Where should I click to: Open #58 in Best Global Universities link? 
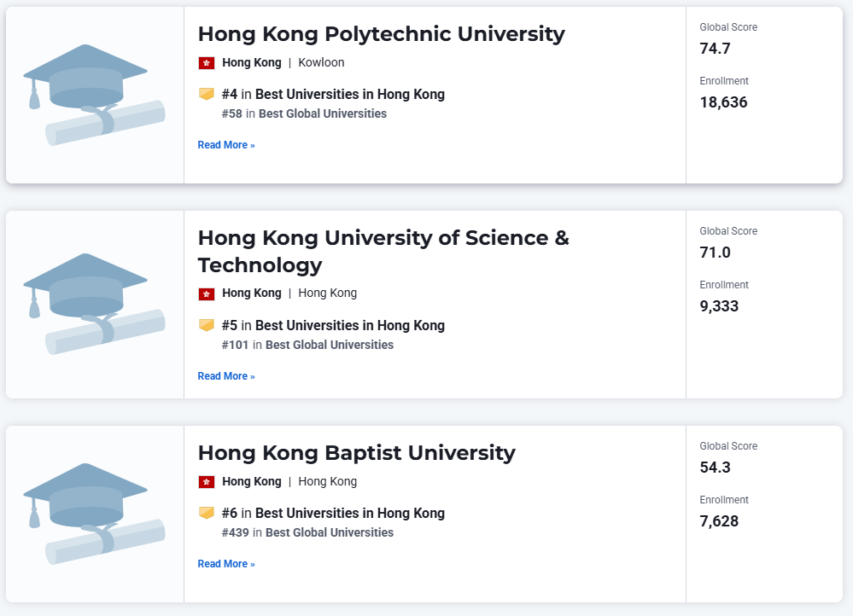pos(322,113)
